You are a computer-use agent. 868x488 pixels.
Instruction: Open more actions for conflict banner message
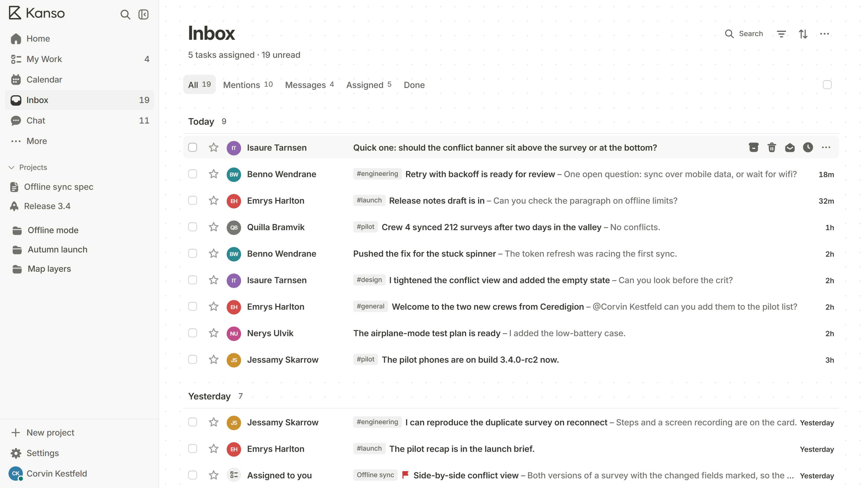point(826,148)
